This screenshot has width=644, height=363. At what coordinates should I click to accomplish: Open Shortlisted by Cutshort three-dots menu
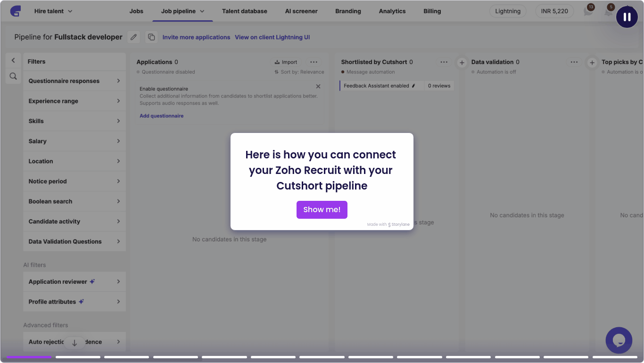click(444, 62)
